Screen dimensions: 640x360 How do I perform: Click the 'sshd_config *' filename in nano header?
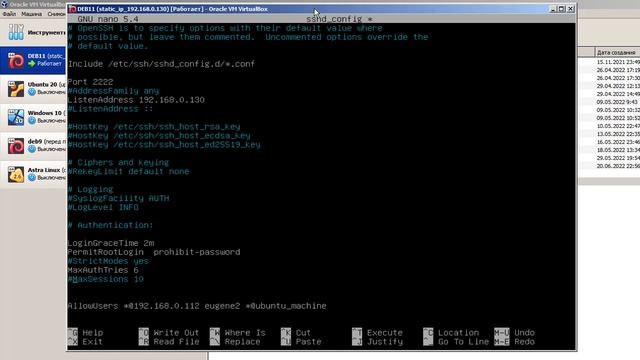tap(339, 19)
